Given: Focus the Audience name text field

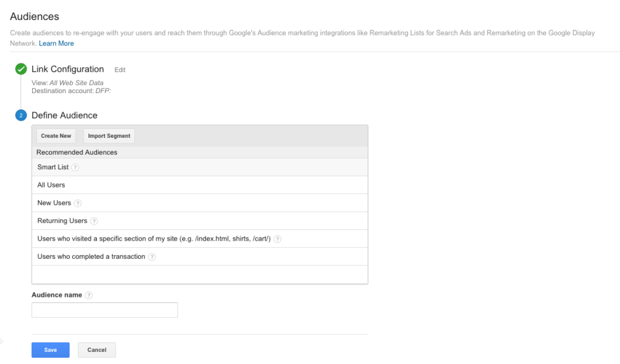Looking at the screenshot, I should coord(105,310).
